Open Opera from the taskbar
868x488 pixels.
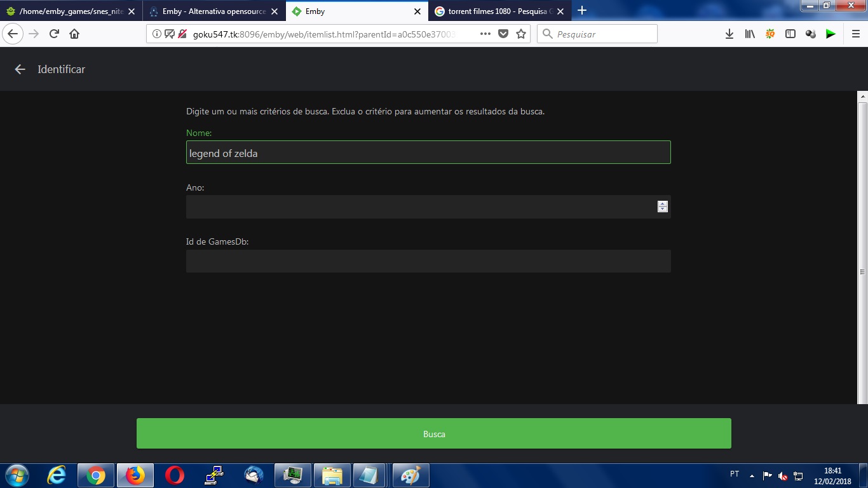pos(175,475)
